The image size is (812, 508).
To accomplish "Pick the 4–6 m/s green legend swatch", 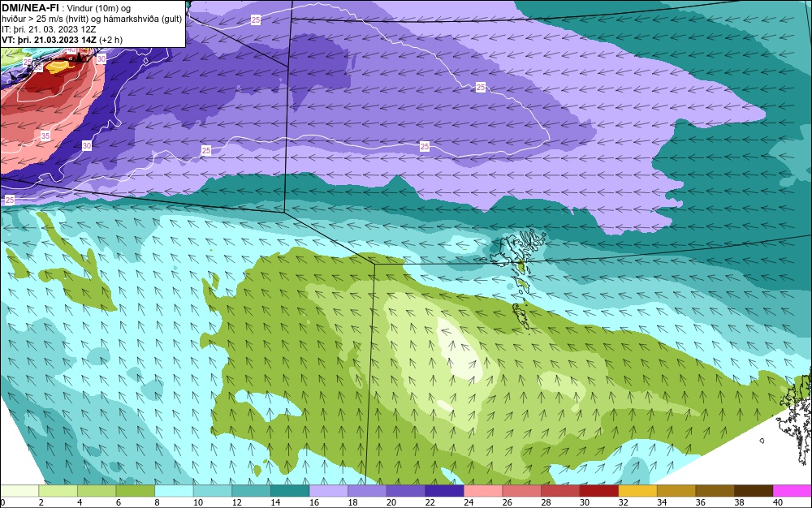I will point(97,491).
